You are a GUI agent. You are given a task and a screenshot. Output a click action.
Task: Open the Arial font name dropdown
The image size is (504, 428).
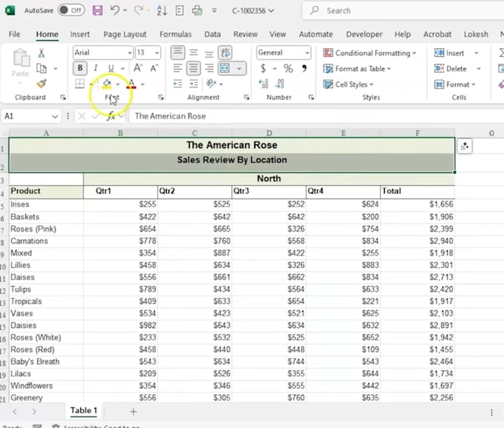click(129, 53)
